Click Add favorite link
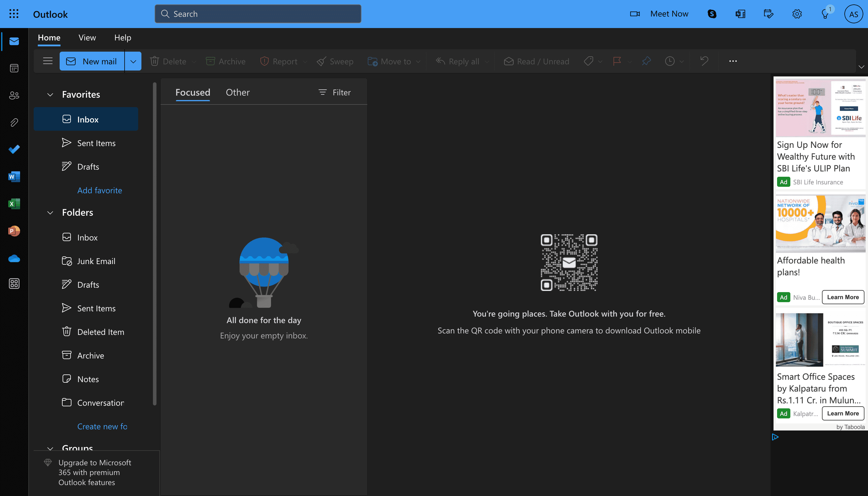Image resolution: width=868 pixels, height=496 pixels. tap(99, 189)
